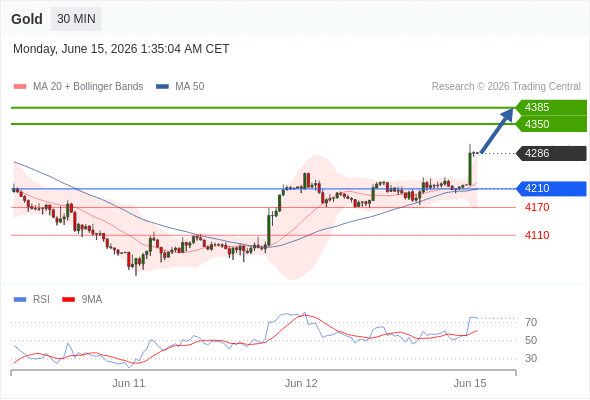Click the 4170 red support level
590x400 pixels.
pos(537,207)
